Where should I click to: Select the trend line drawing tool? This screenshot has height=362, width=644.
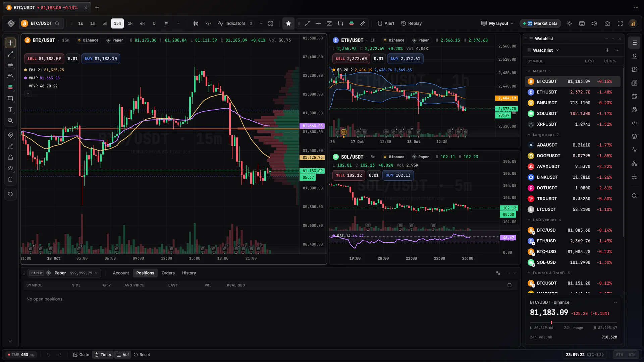[x=10, y=54]
